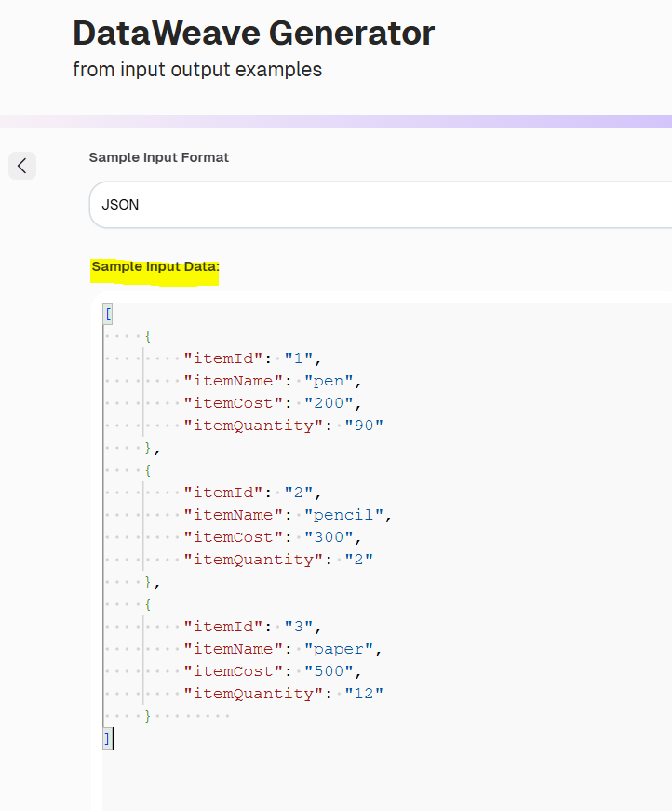Click the "DataWeave Generator" heading

pyautogui.click(x=254, y=34)
